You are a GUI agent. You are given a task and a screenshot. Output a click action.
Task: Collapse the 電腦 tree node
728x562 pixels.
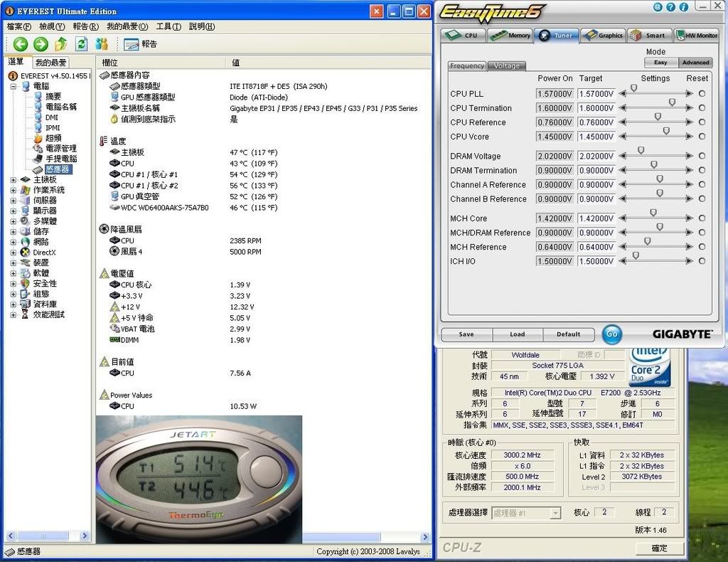coord(13,86)
